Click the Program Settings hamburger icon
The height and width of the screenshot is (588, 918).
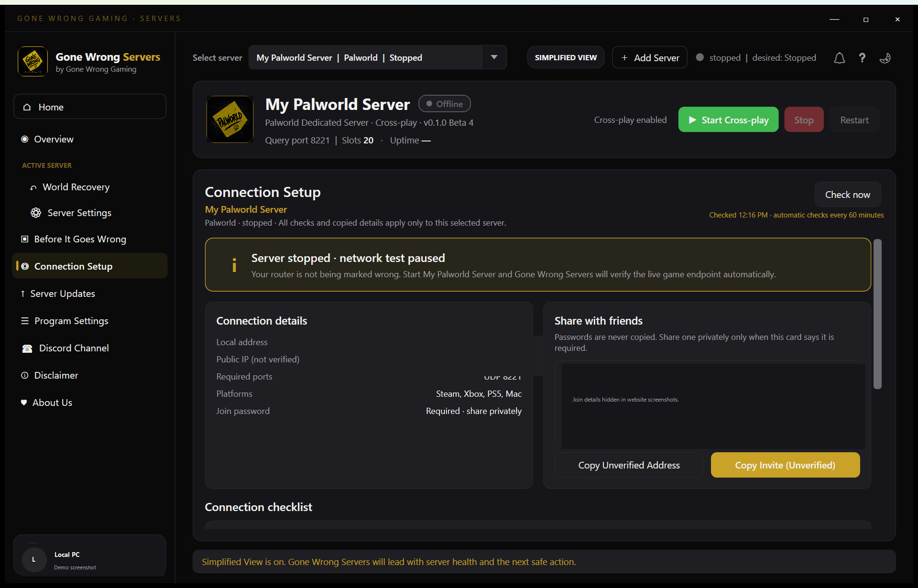coord(25,321)
